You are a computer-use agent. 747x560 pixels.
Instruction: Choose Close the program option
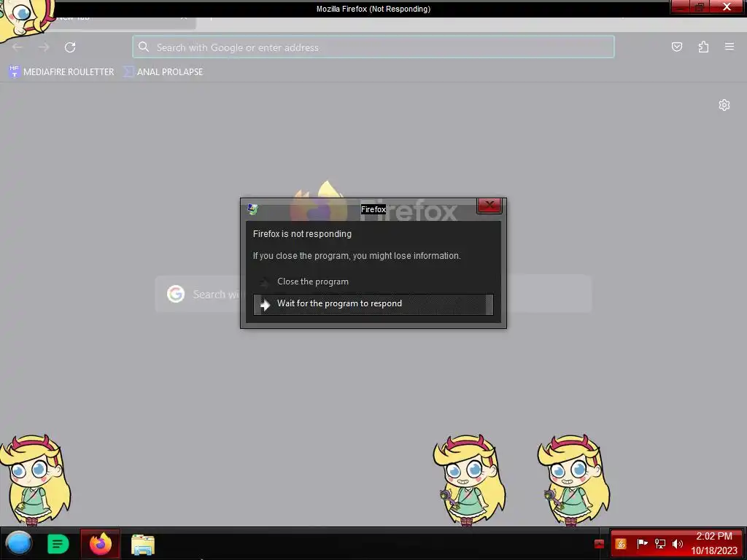tap(373, 281)
